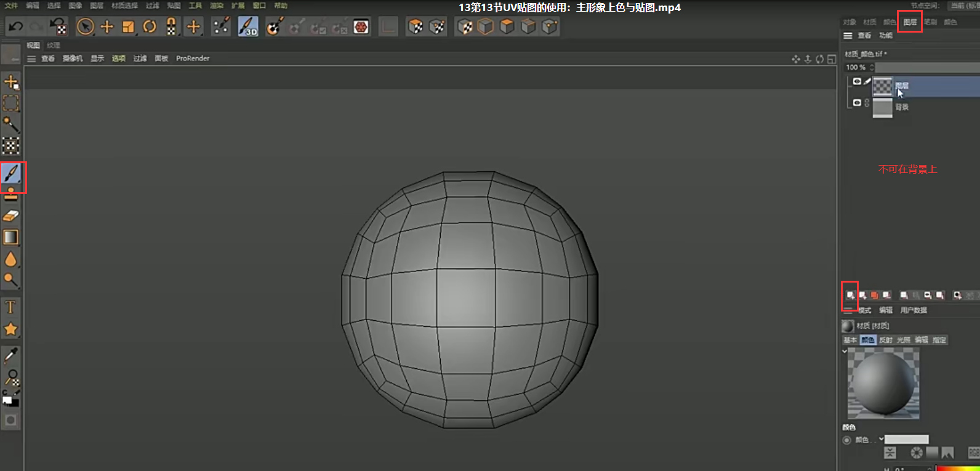Select the solid orange cube icon
Screen dimensions: 980x471
coord(507,26)
